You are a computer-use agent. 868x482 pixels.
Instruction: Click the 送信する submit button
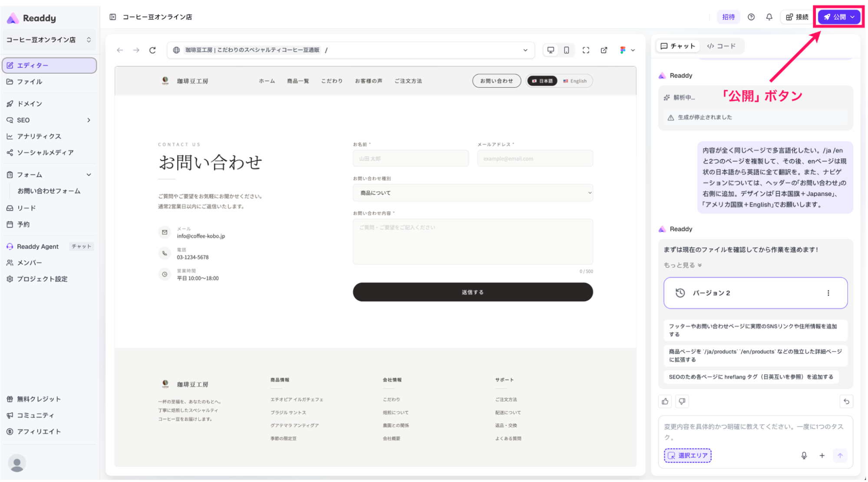tap(473, 292)
